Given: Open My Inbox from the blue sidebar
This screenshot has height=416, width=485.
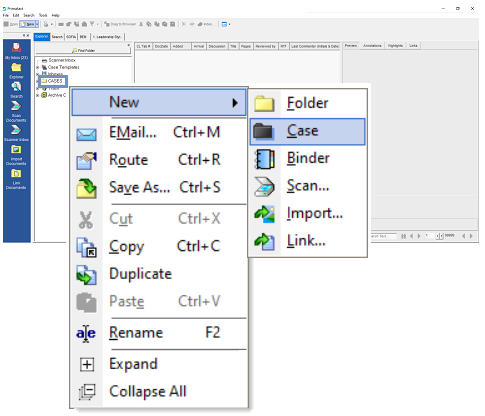Looking at the screenshot, I should click(x=16, y=51).
